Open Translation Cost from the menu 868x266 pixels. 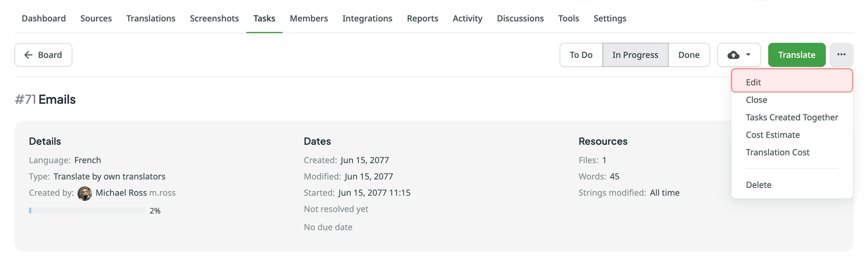tap(777, 152)
